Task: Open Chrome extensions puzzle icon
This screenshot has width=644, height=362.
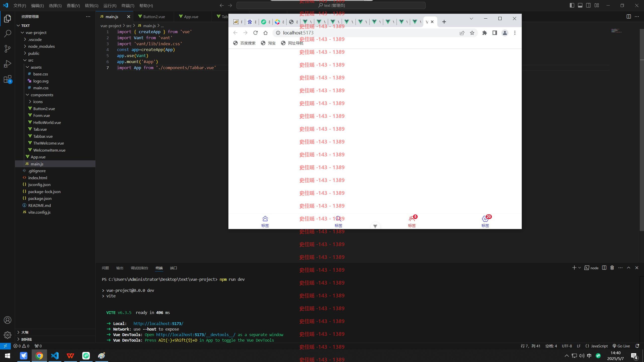Action: click(485, 33)
